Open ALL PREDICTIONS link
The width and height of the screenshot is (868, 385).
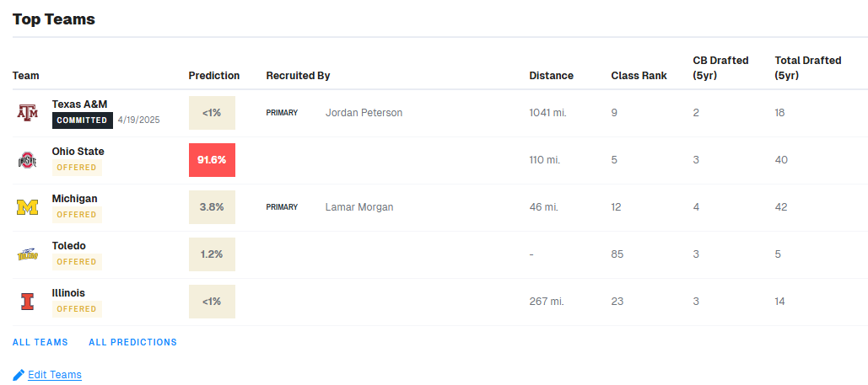pos(132,343)
